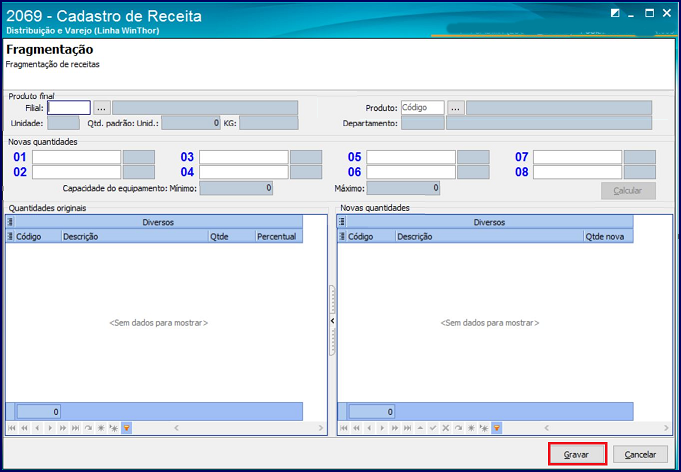Viewport: 681px width, 472px height.
Task: Collapse the left grid using splitter arrow
Action: pos(332,321)
